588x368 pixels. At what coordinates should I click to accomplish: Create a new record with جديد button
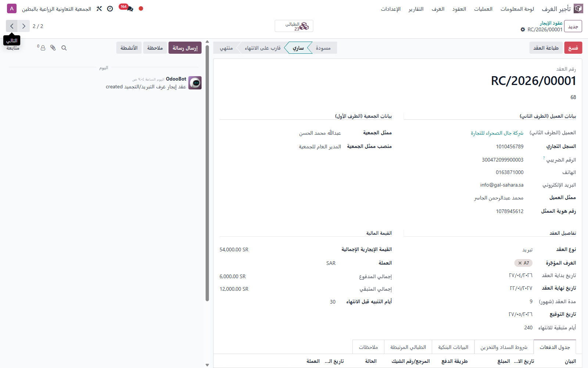(573, 26)
